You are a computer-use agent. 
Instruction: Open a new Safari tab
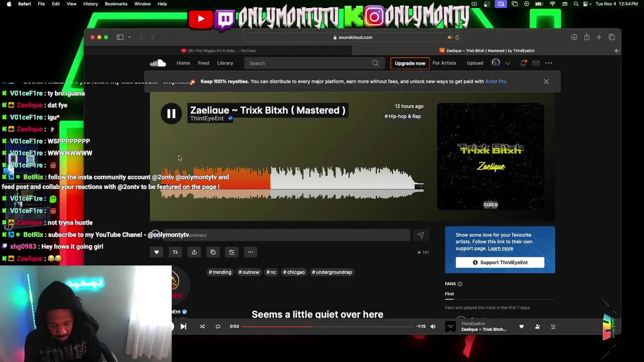(599, 37)
